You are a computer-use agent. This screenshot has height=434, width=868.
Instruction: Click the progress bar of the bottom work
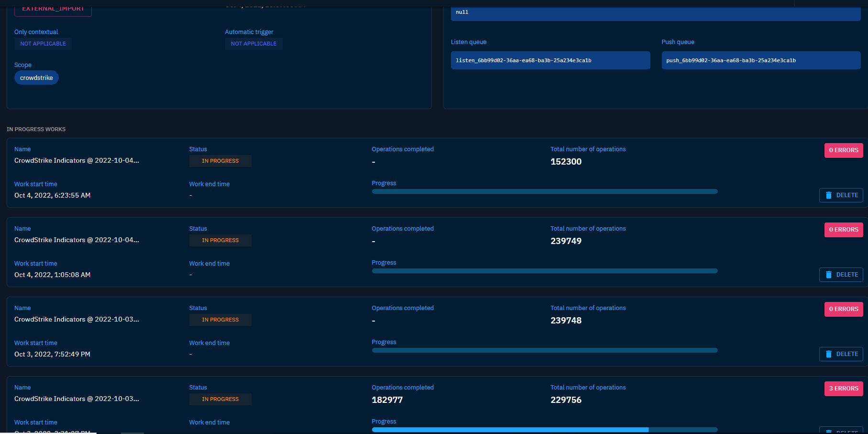544,429
